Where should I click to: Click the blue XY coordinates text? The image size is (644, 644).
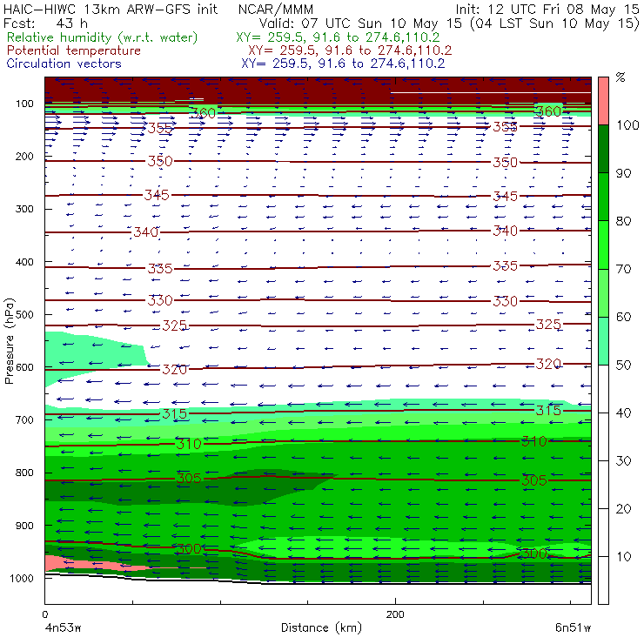pyautogui.click(x=343, y=64)
